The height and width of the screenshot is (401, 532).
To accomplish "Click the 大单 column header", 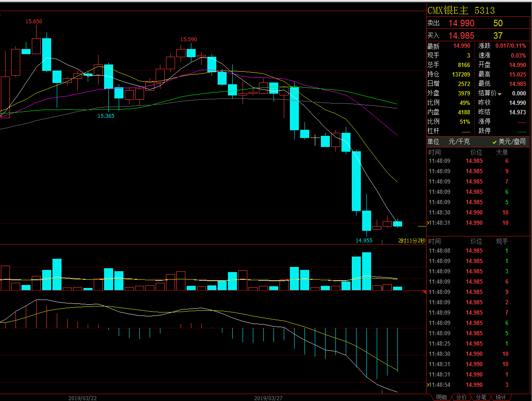I will click(x=502, y=152).
